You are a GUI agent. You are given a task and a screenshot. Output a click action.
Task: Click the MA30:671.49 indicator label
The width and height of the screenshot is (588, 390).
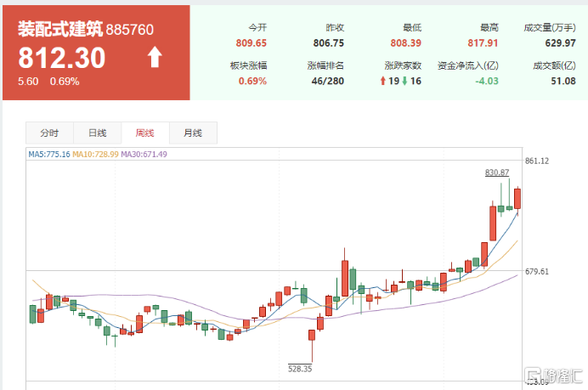coord(144,155)
